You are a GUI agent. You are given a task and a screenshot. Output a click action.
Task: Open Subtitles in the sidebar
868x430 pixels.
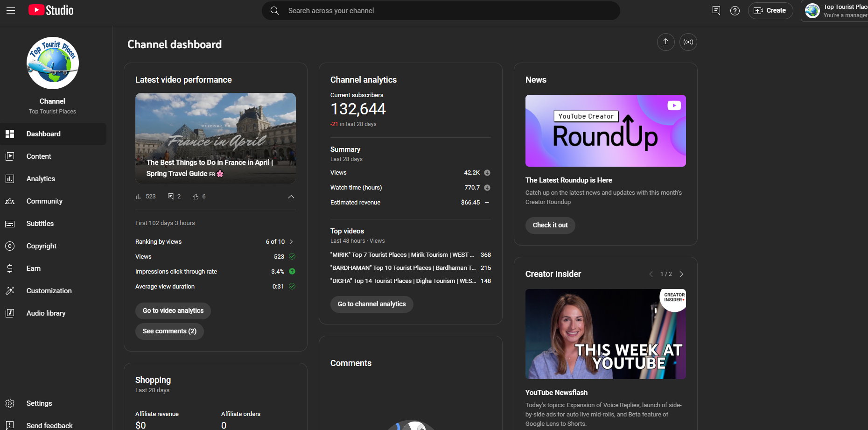click(53, 224)
